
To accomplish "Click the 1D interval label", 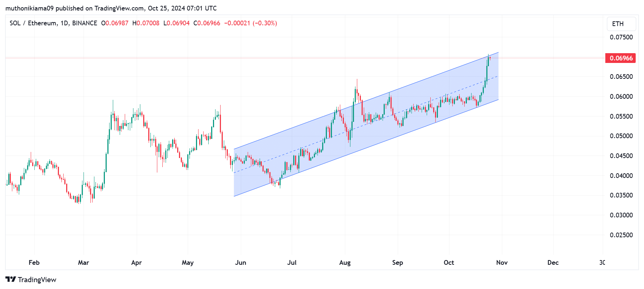I will point(64,23).
